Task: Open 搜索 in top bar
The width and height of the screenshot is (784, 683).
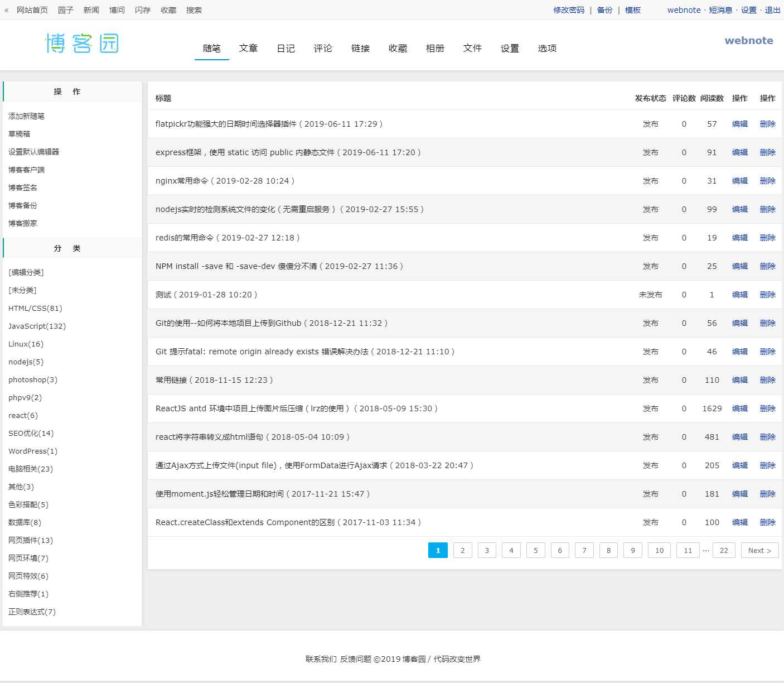Action: click(194, 10)
